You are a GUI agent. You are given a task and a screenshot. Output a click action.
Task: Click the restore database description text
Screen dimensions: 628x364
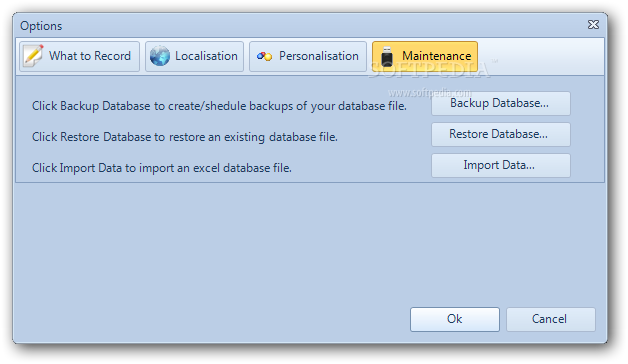coord(185,137)
